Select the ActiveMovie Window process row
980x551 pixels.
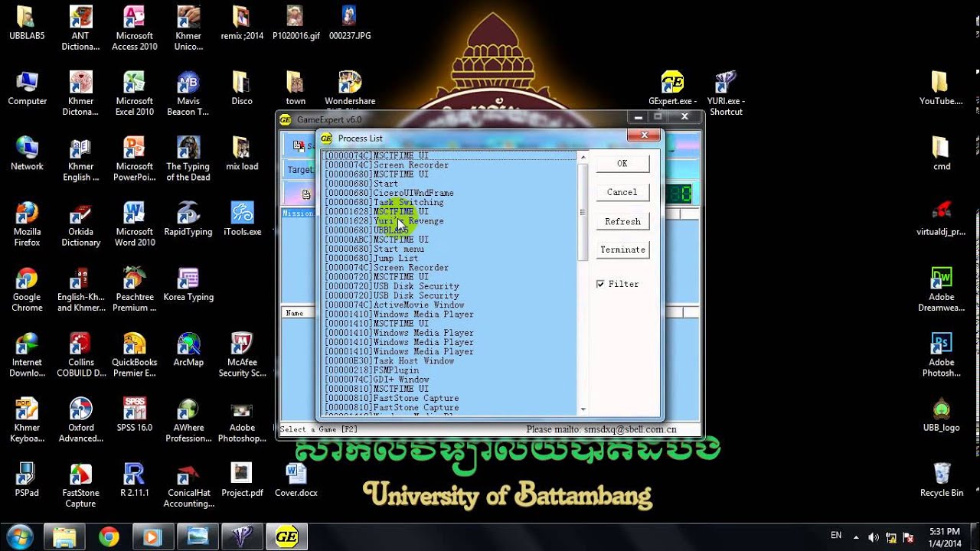coord(449,305)
